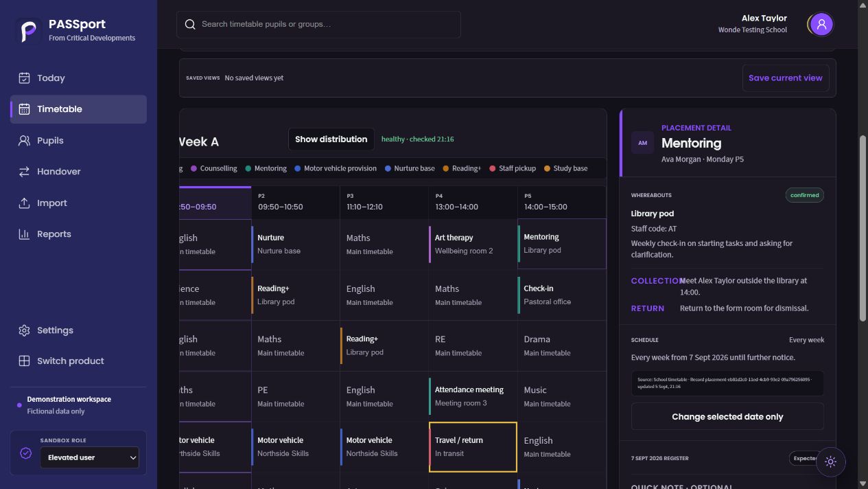This screenshot has height=489, width=868.
Task: Open the user profile avatar
Action: tap(821, 25)
